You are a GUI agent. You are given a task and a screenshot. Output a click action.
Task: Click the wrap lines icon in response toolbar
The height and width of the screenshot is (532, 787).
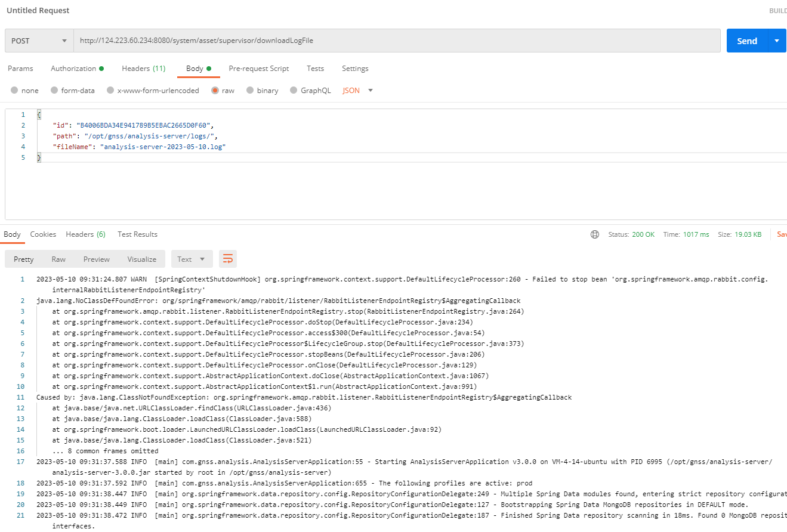coord(228,259)
